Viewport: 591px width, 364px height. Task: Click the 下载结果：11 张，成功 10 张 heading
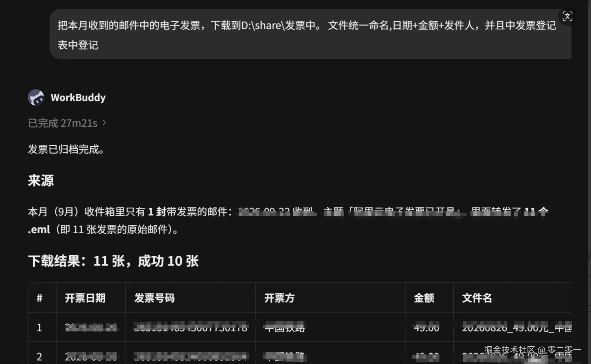114,261
